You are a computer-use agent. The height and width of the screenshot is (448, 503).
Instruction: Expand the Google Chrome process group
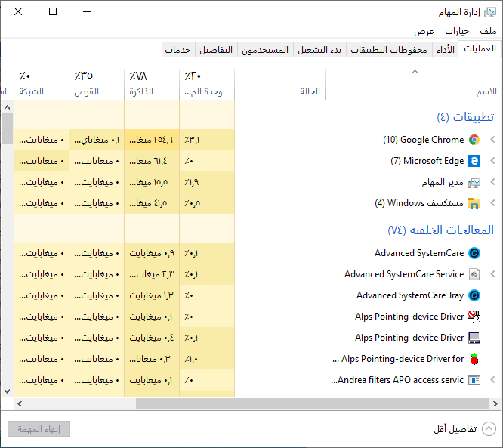493,140
